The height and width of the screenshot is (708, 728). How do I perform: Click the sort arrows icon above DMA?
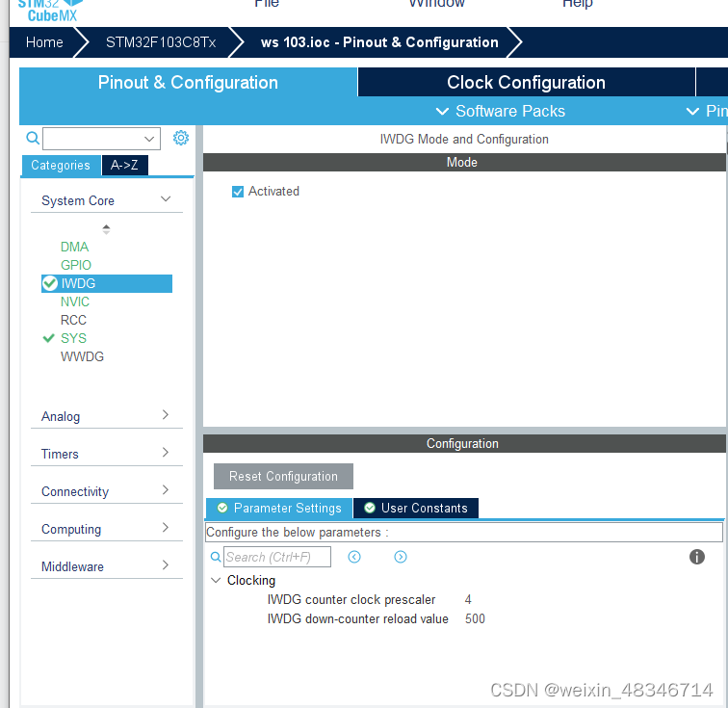tap(106, 229)
